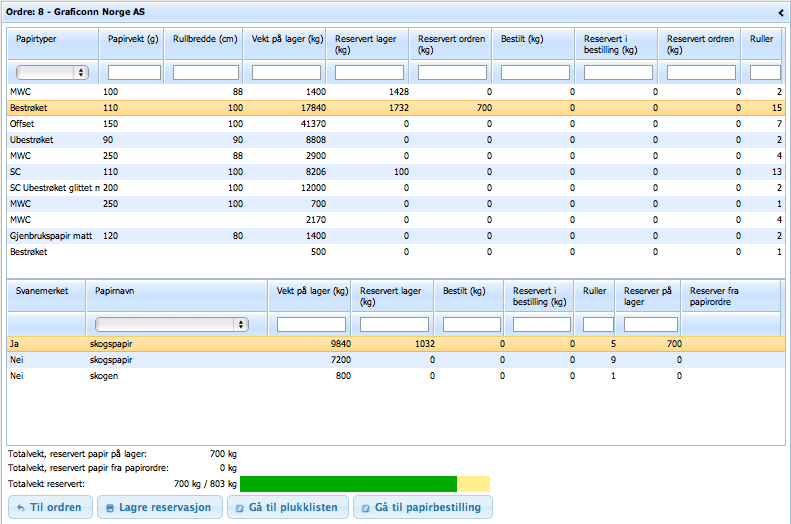791x524 pixels.
Task: Click the icon on Gå til plukklisten
Action: tap(238, 508)
